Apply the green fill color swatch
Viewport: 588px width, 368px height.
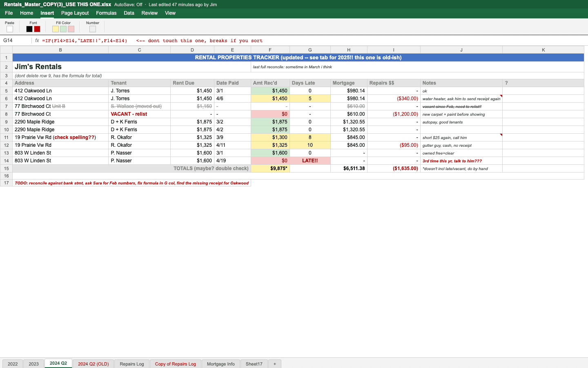63,29
